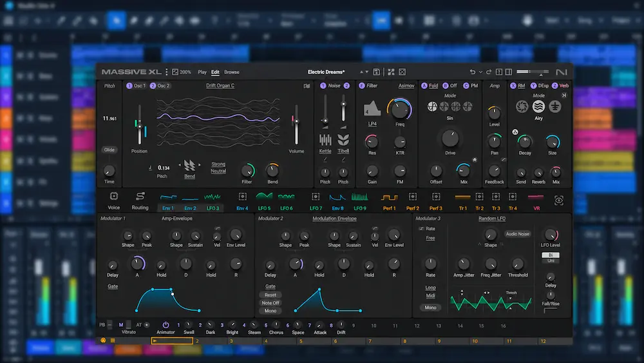644x363 pixels.
Task: Open the 200% zoom size selector
Action: [x=182, y=72]
